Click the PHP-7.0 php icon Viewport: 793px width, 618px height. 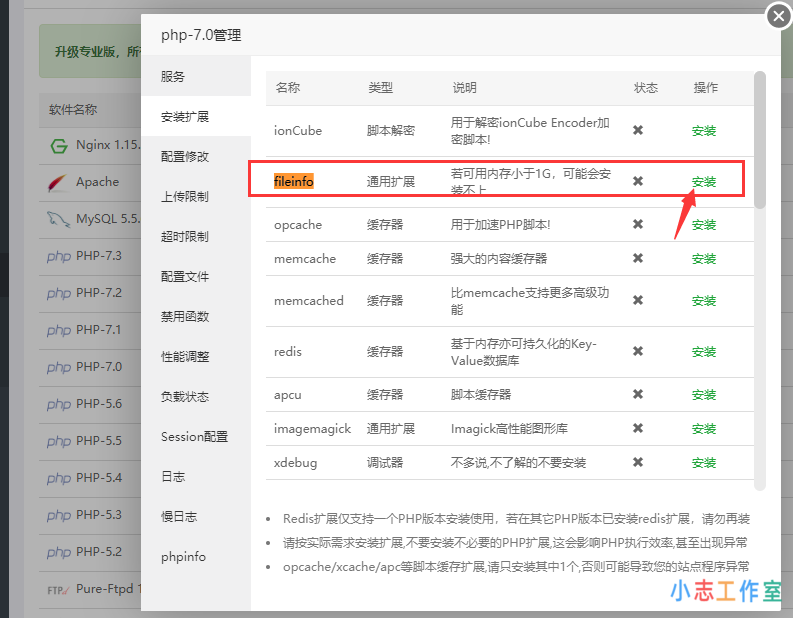59,367
